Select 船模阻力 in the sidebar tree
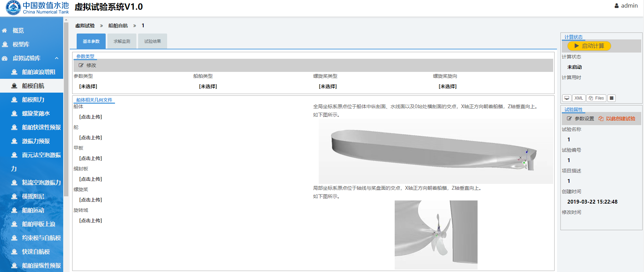644x272 pixels. coord(33,100)
